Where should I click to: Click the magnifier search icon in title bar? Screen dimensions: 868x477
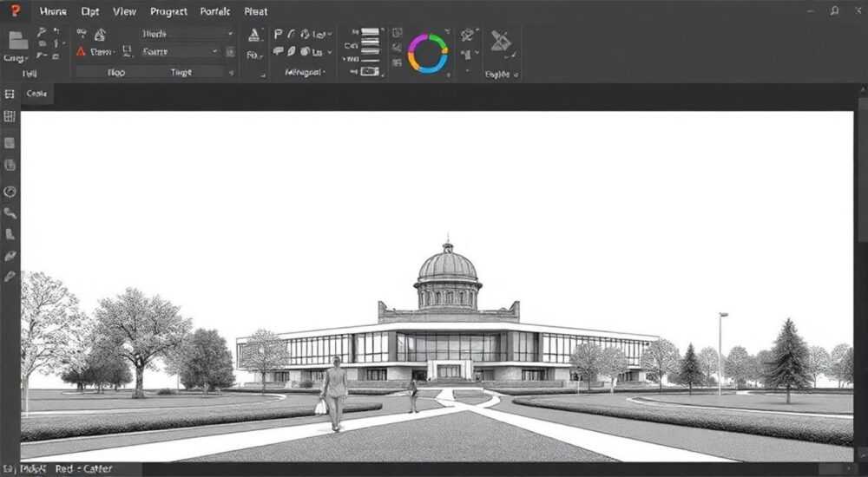click(833, 10)
